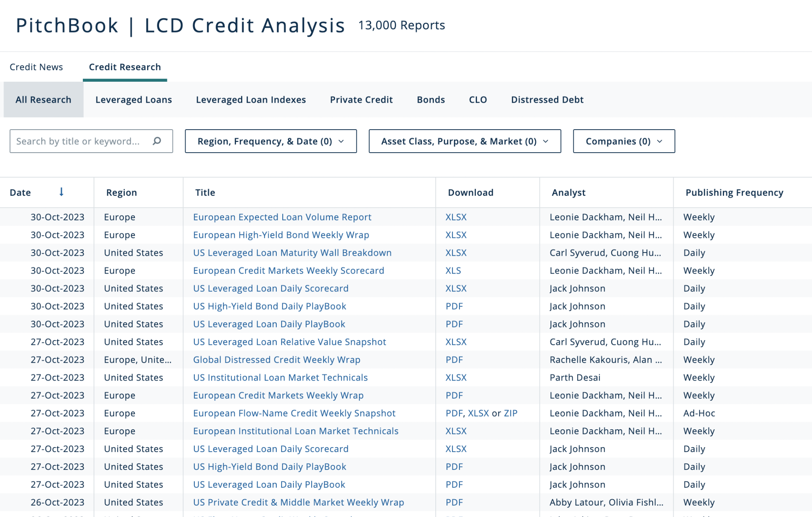Select the Credit Research tab
The image size is (812, 517).
tap(125, 67)
